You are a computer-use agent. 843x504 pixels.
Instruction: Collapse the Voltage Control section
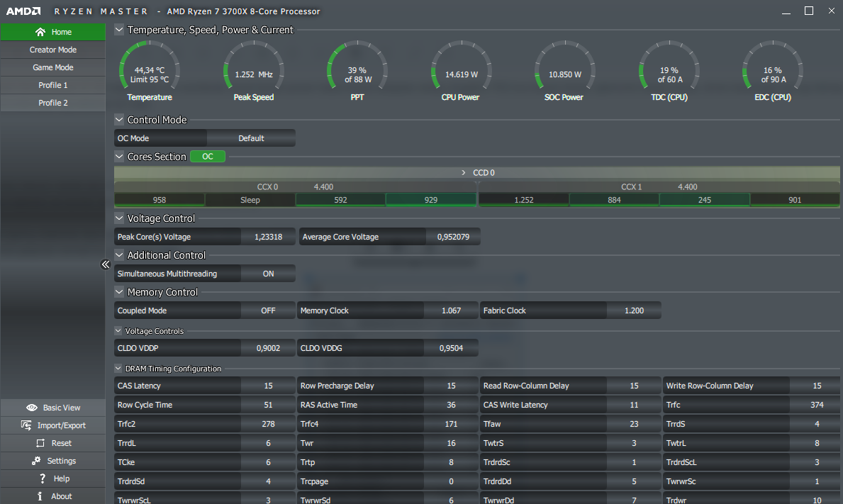coord(119,218)
